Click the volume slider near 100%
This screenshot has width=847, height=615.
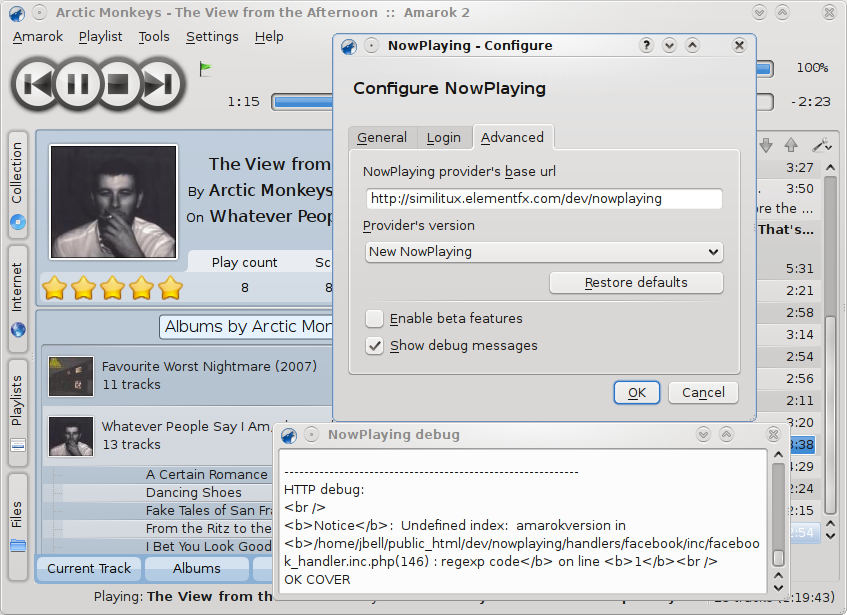click(x=764, y=68)
